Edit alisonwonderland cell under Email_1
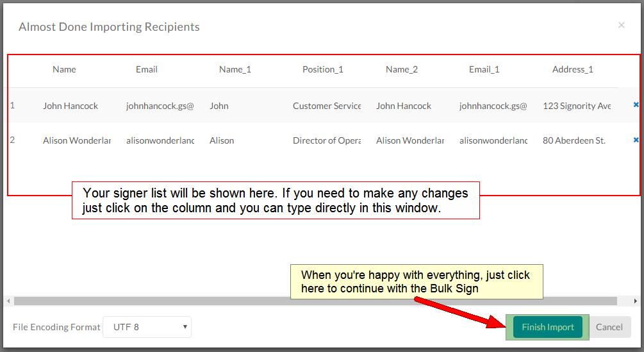Viewport: 644px width, 352px height. [x=493, y=140]
